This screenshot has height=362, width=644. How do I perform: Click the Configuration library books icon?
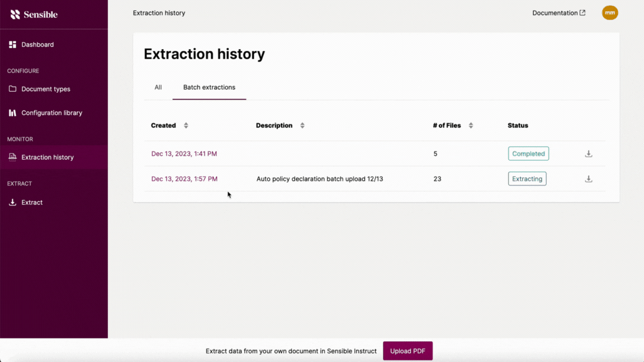(x=12, y=112)
